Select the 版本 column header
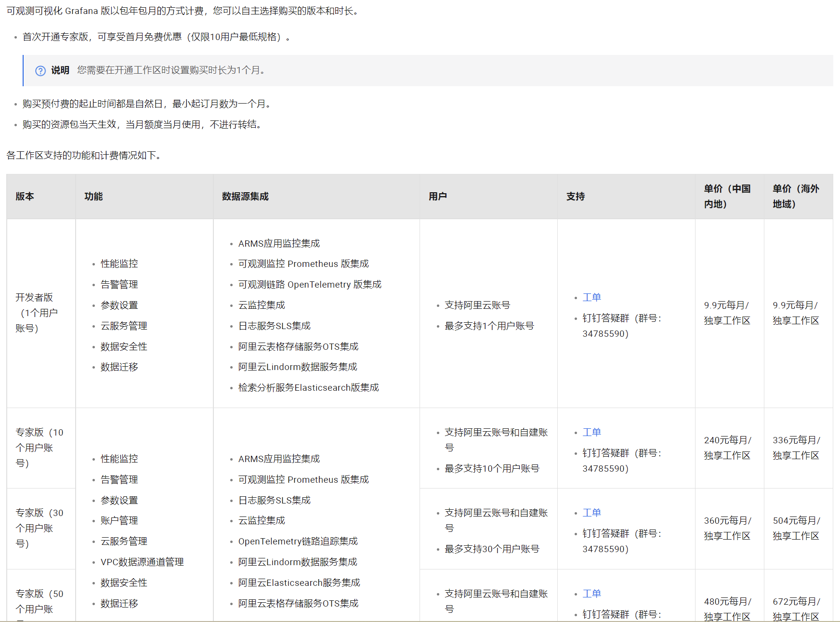840x622 pixels. point(41,197)
